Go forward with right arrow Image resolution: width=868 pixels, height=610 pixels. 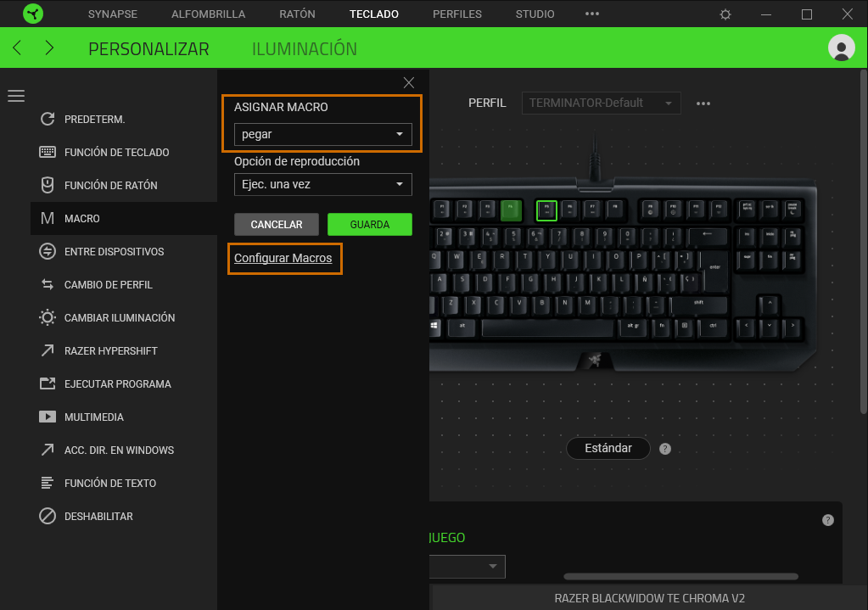coord(49,48)
